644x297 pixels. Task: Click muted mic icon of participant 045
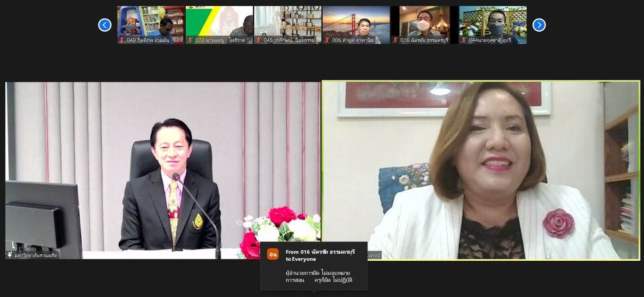[x=259, y=40]
